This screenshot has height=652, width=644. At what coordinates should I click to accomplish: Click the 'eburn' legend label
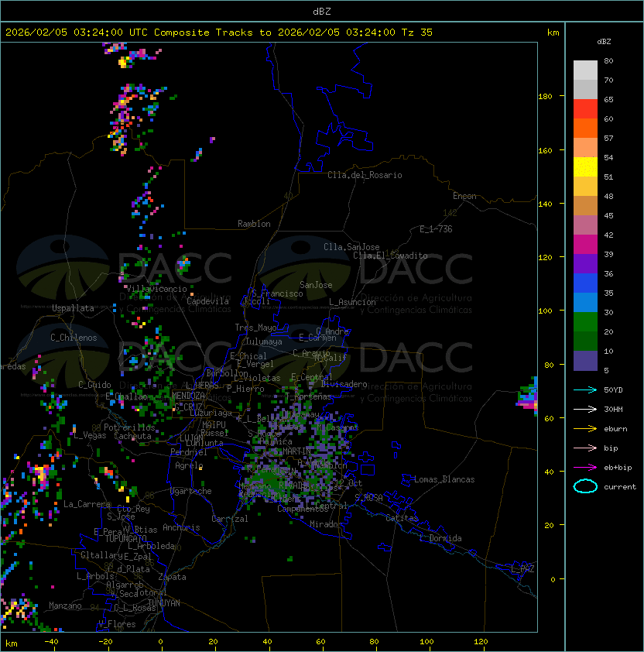point(615,429)
